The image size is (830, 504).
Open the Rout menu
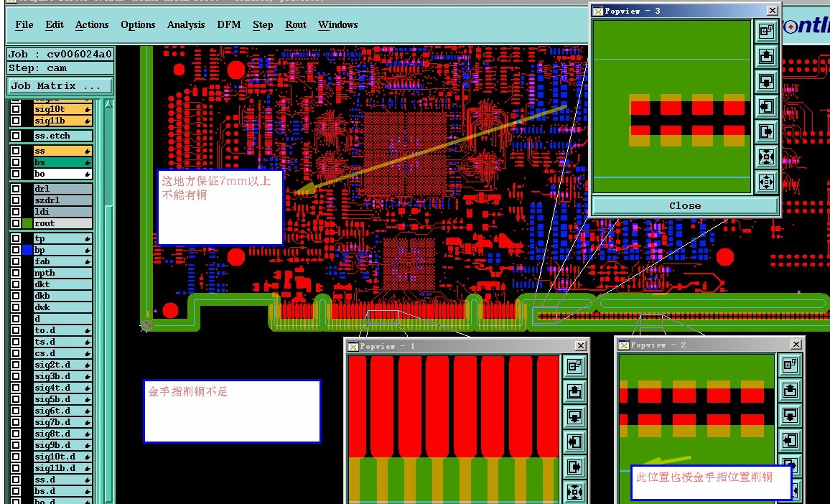(x=295, y=25)
